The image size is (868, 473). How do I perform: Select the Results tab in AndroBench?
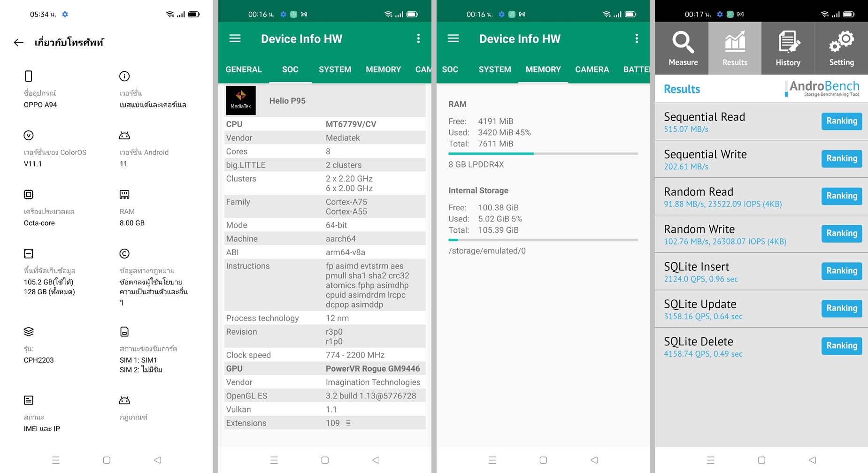click(x=735, y=48)
